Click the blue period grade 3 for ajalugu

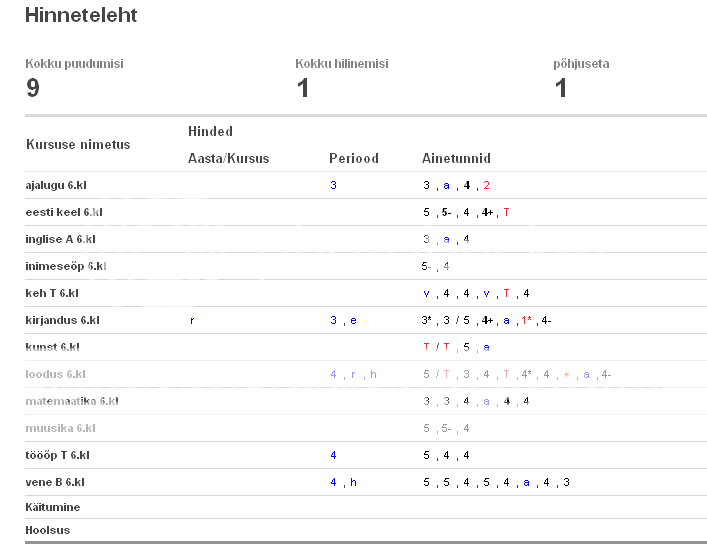(333, 185)
